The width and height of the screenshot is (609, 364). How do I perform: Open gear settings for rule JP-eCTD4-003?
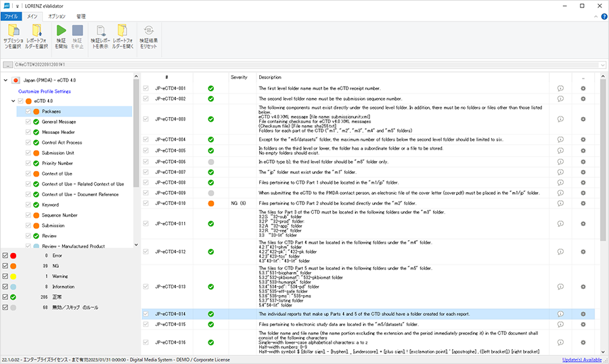pyautogui.click(x=583, y=119)
